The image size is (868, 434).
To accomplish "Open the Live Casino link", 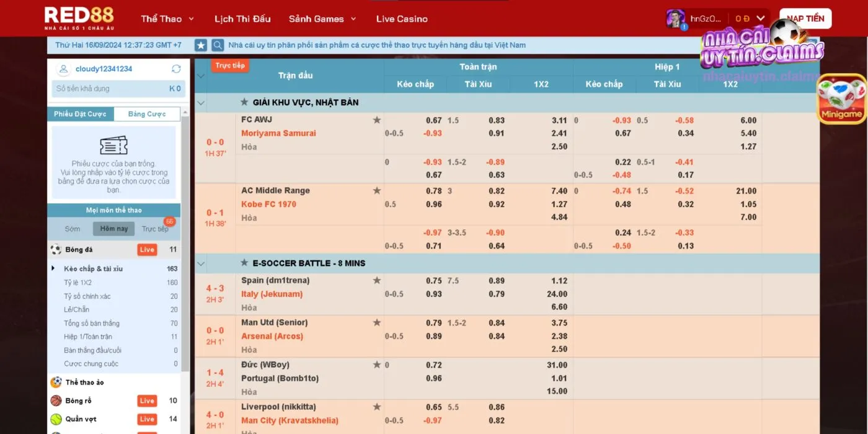I will (402, 19).
